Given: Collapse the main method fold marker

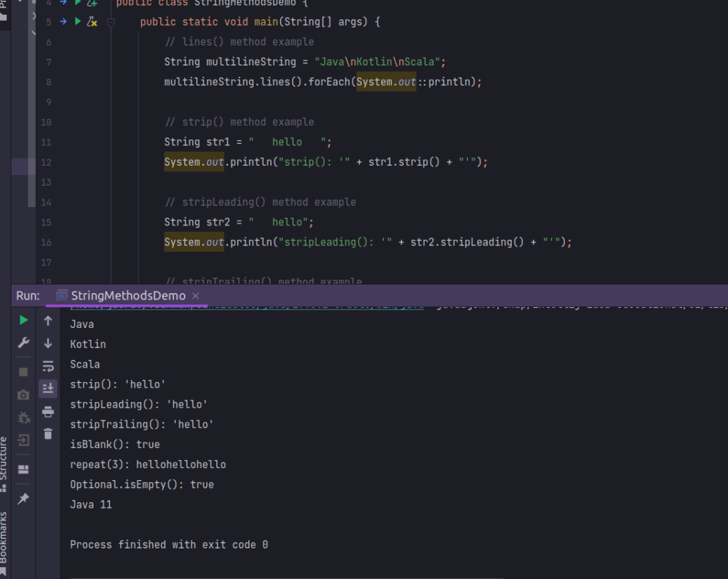Looking at the screenshot, I should [x=111, y=22].
